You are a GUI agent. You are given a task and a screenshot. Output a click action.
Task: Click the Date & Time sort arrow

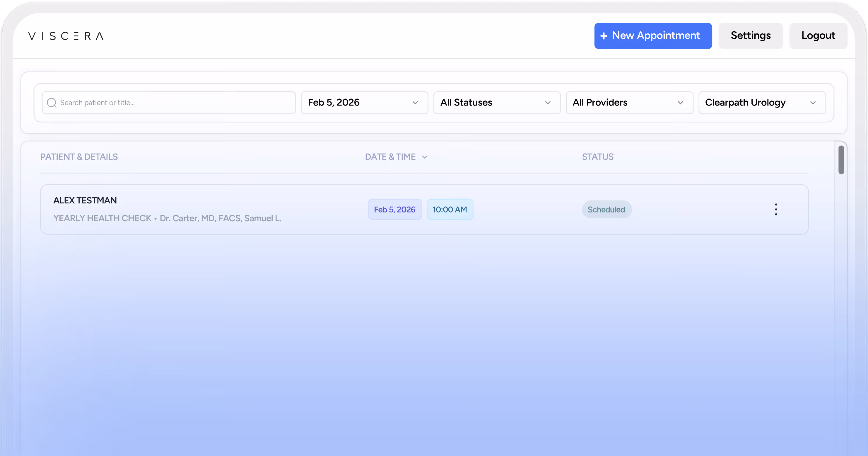click(425, 157)
